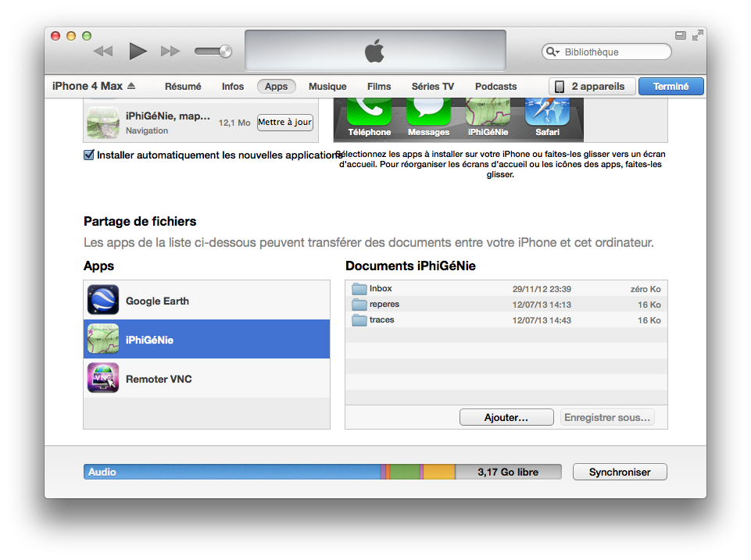
Task: Eject iPhone 4 Max using eject icon
Action: (x=131, y=86)
